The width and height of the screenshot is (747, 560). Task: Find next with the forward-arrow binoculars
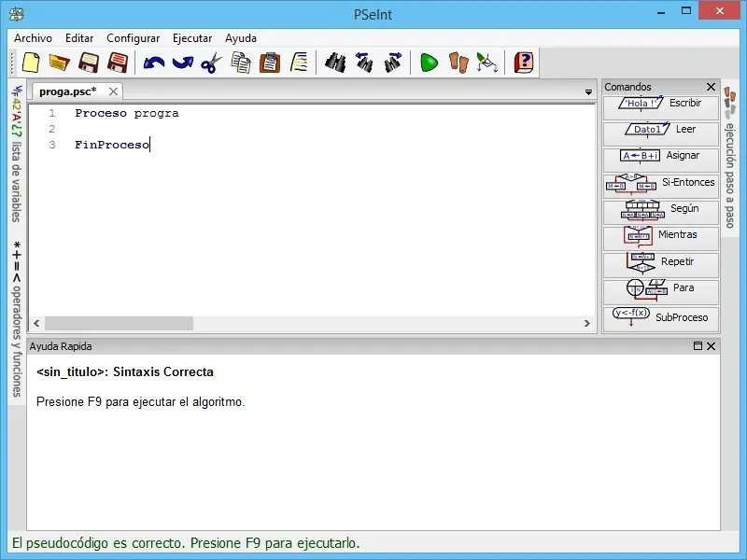pos(393,63)
